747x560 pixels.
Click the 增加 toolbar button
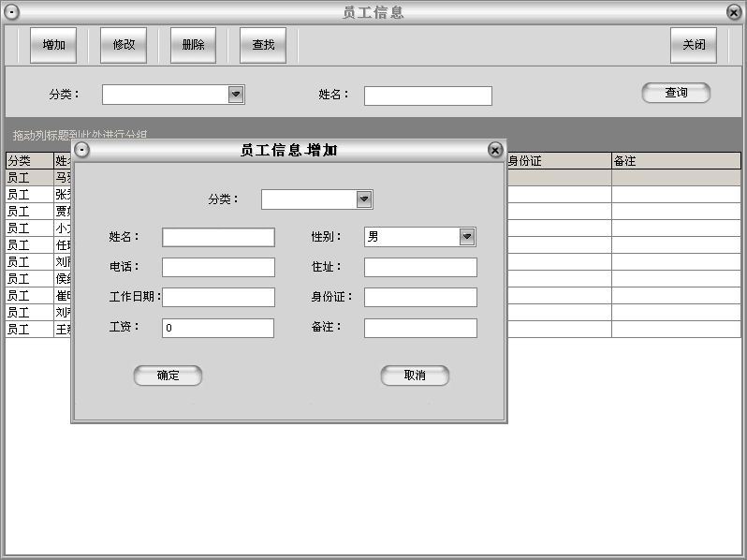coord(53,45)
